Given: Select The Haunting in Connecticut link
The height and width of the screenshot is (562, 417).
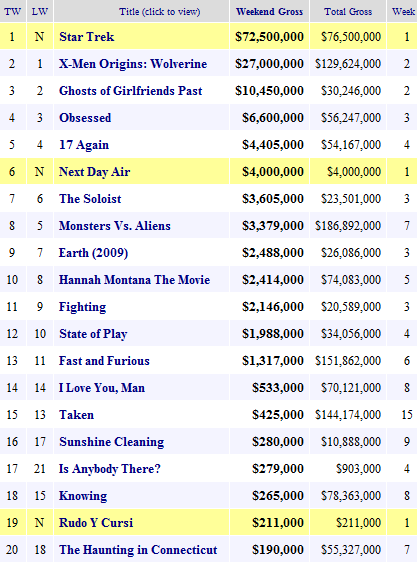Looking at the screenshot, I should click(138, 550).
